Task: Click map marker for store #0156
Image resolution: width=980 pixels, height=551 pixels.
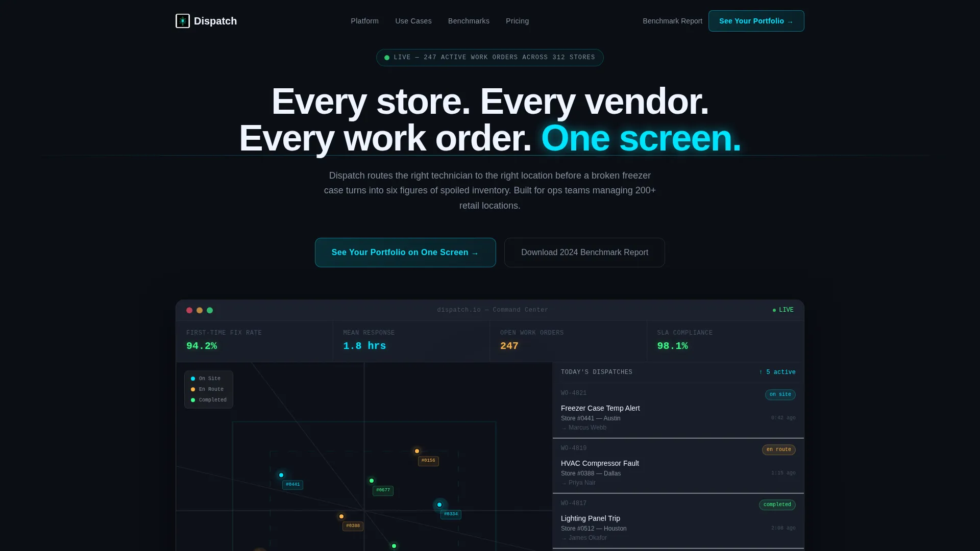Action: 417,451
